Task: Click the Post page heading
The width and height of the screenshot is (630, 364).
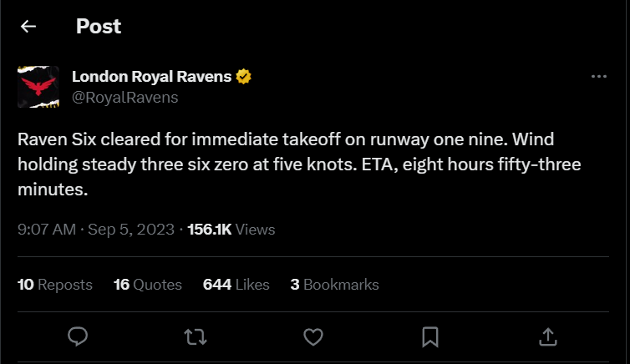Action: (x=99, y=27)
